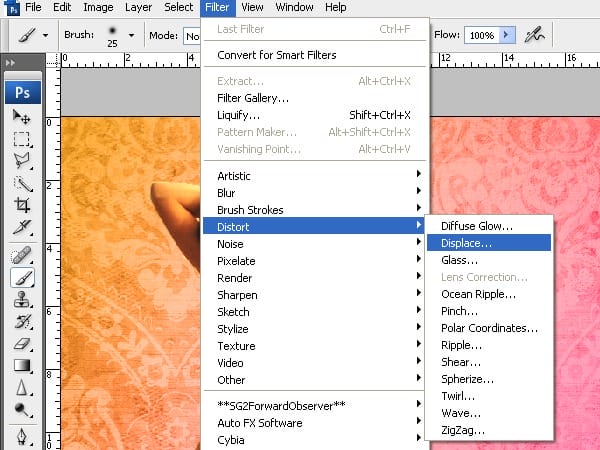Image resolution: width=600 pixels, height=450 pixels.
Task: Select the Dodge tool
Action: (x=22, y=410)
